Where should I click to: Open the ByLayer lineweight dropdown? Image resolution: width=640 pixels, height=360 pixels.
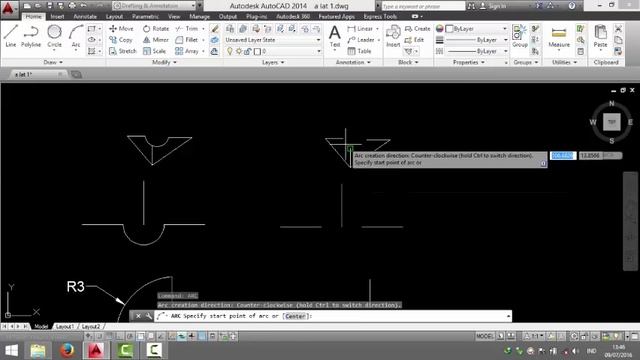click(x=477, y=40)
